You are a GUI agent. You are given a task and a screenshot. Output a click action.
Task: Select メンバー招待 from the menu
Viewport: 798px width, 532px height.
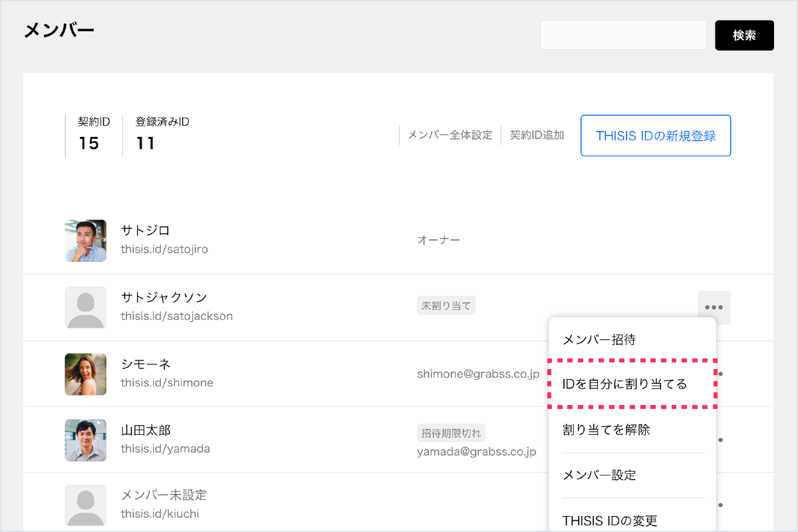(599, 340)
